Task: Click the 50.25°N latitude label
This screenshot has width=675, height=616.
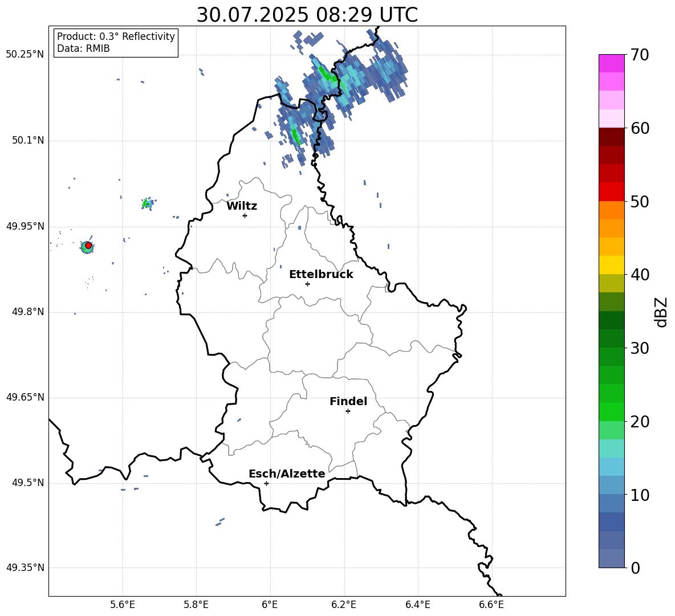Action: tap(25, 55)
